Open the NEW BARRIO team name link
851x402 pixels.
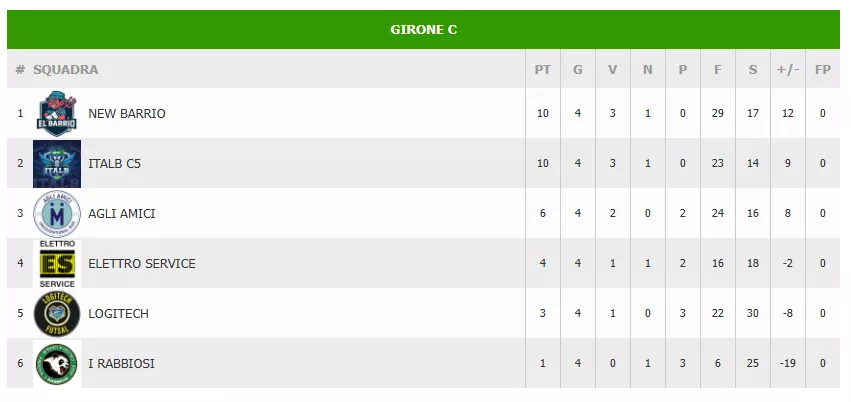click(127, 114)
